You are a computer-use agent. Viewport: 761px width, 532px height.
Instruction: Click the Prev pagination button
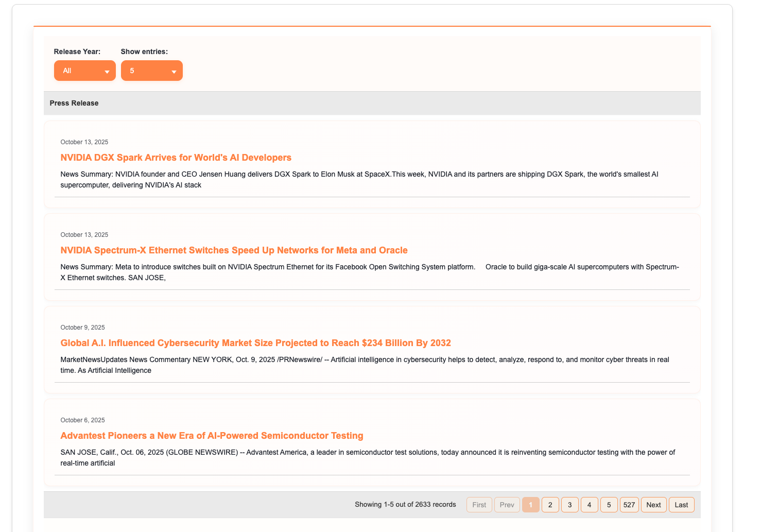coord(507,505)
